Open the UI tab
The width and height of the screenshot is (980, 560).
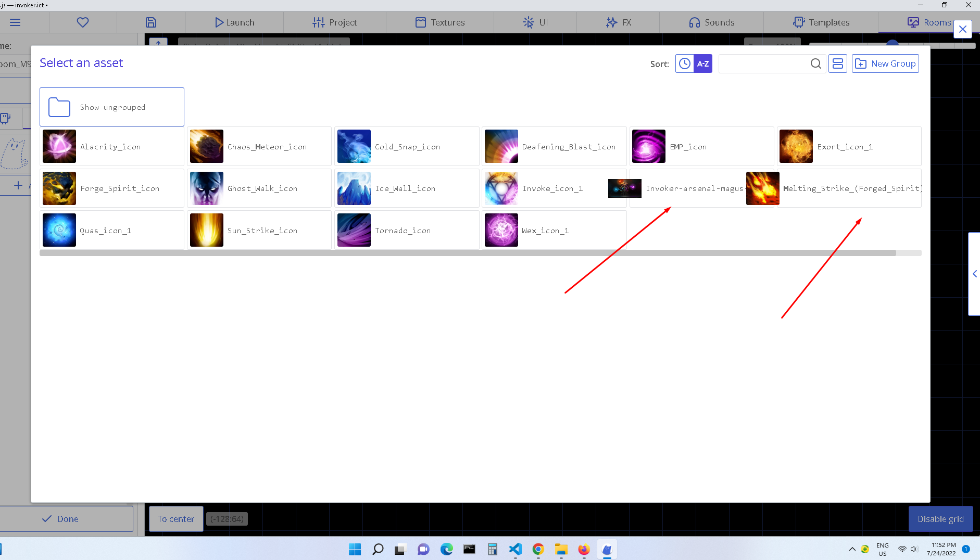pyautogui.click(x=535, y=22)
